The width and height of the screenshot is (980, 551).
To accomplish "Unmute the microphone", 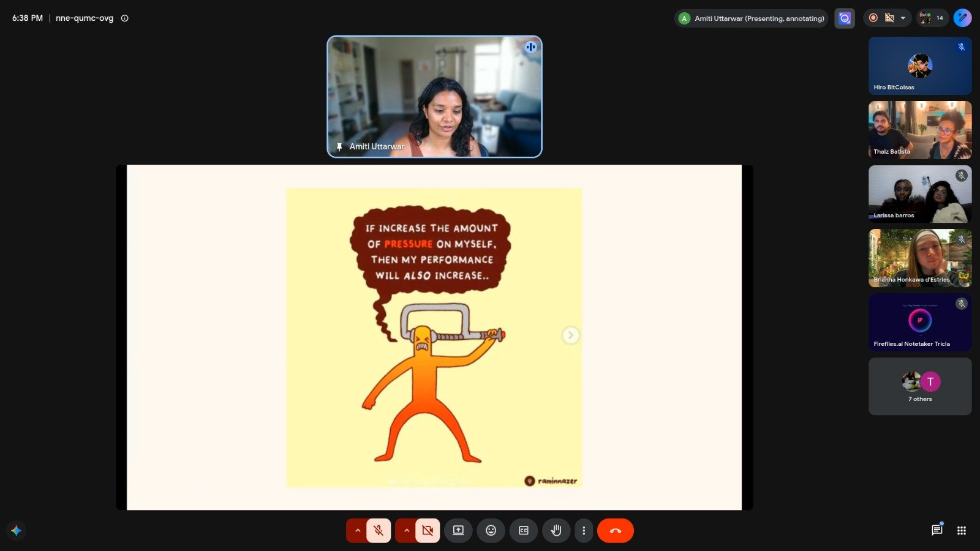I will pyautogui.click(x=379, y=531).
